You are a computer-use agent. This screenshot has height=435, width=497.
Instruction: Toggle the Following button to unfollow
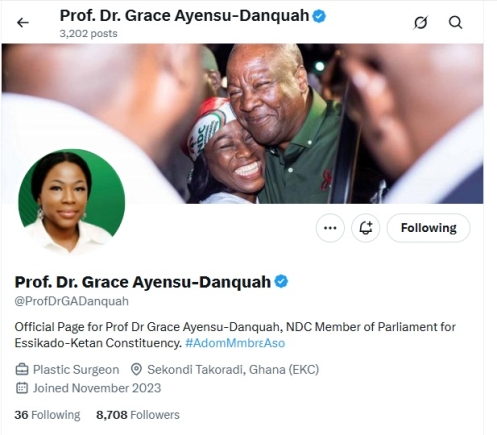[x=428, y=228]
